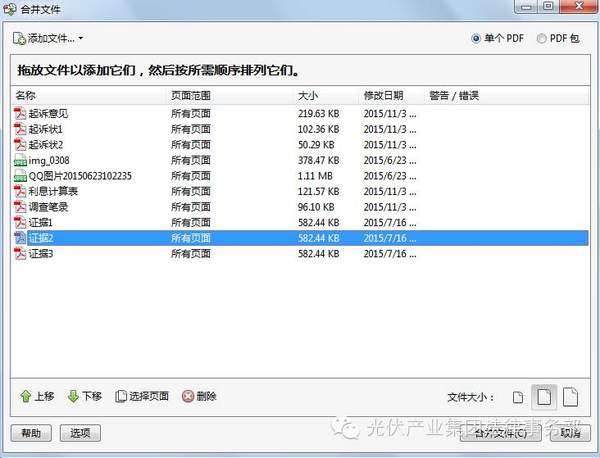Sort by the 大小 column header
The width and height of the screenshot is (600, 458).
308,95
